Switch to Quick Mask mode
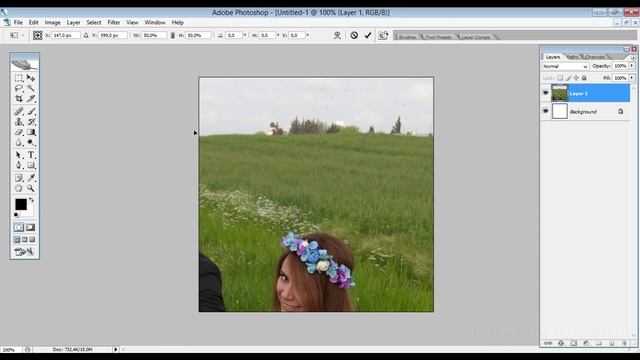This screenshot has height=360, width=640. pyautogui.click(x=31, y=227)
